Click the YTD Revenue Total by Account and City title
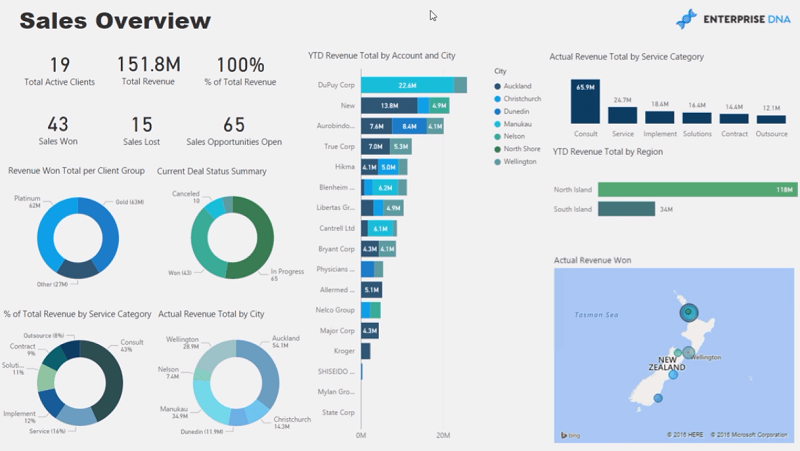Image resolution: width=800 pixels, height=451 pixels. (x=382, y=56)
